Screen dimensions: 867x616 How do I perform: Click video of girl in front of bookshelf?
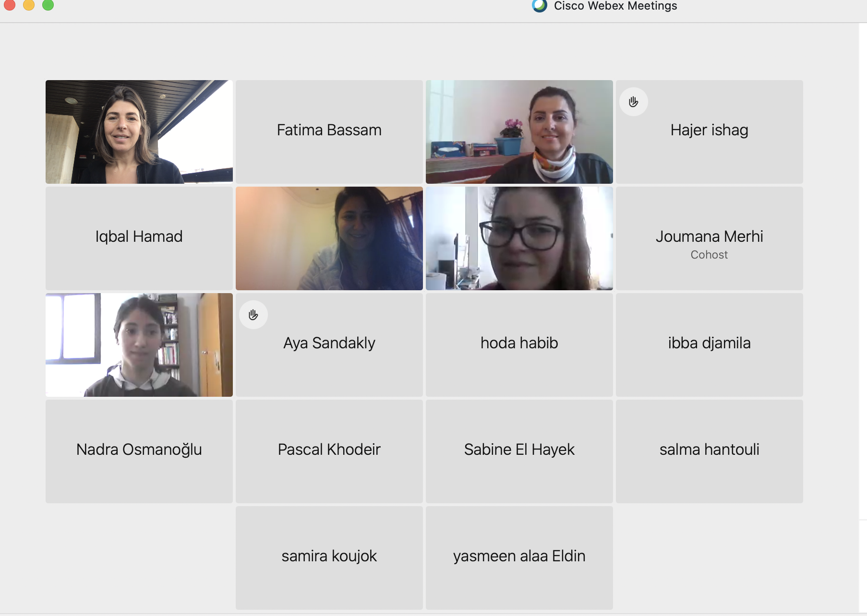click(139, 345)
